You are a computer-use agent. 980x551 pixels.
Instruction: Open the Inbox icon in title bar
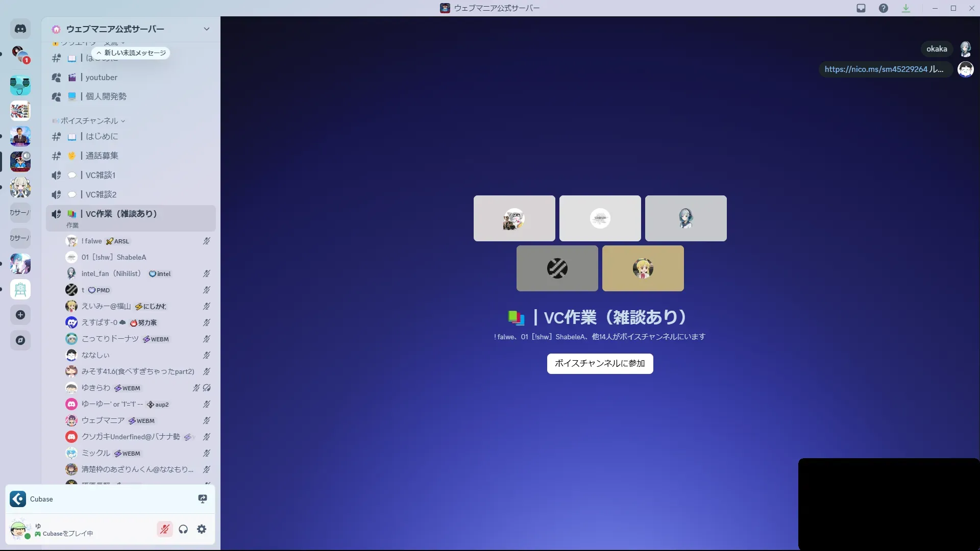[x=861, y=8]
